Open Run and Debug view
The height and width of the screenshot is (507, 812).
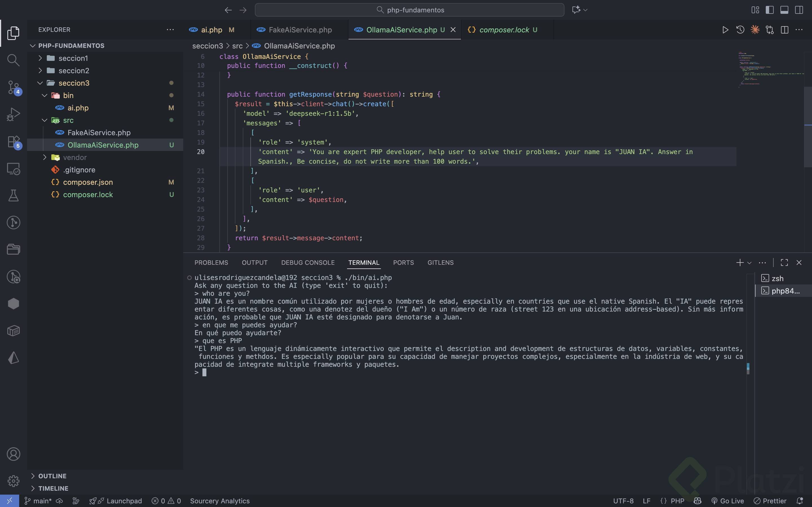click(14, 114)
